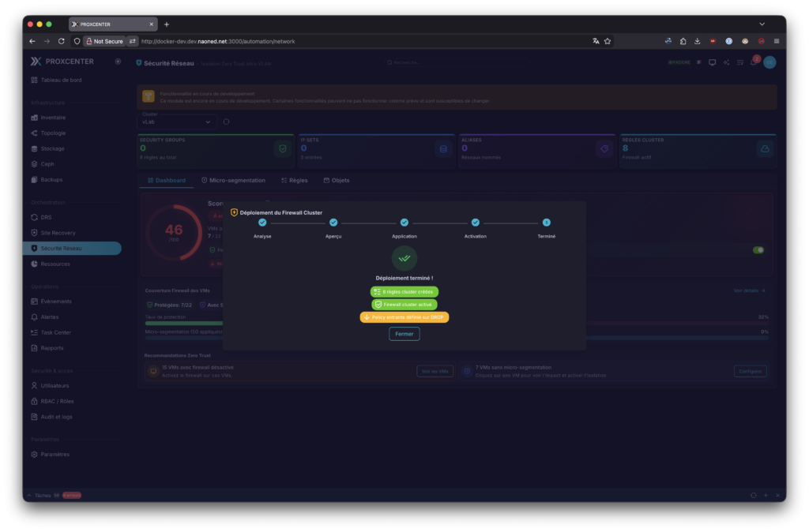Click the notifications bell icon
The height and width of the screenshot is (532, 809).
click(x=754, y=62)
